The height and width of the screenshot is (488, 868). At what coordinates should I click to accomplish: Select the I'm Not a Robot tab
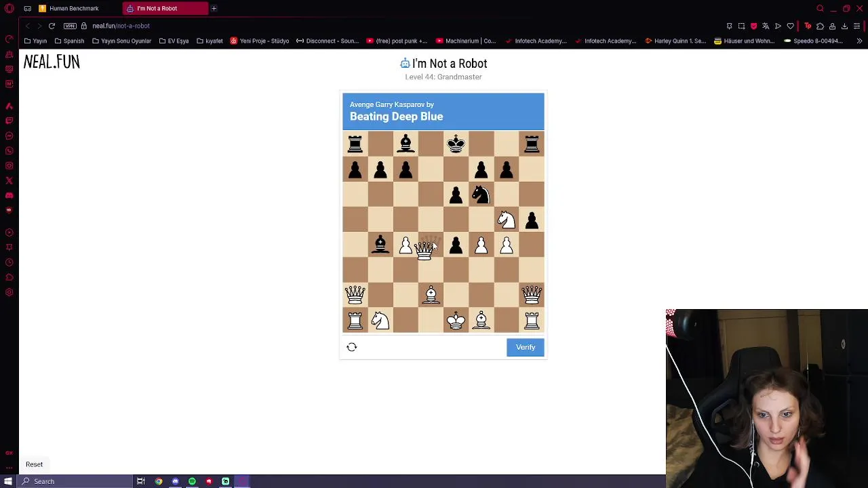(165, 8)
